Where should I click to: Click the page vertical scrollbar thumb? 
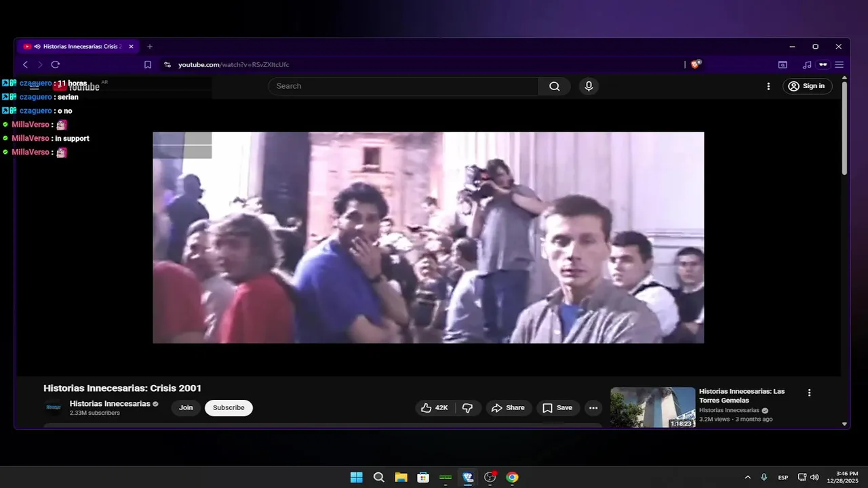(844, 127)
